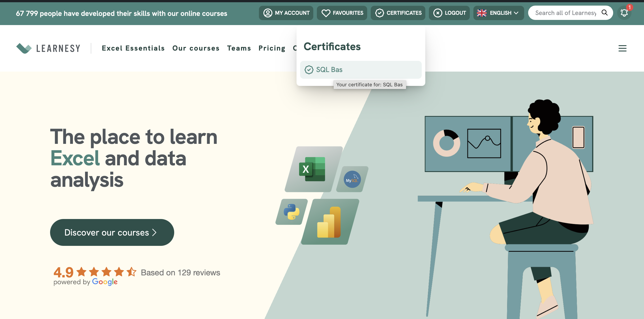Click the 4.9 Google rating score
Screen dimensions: 644x319
click(x=63, y=272)
